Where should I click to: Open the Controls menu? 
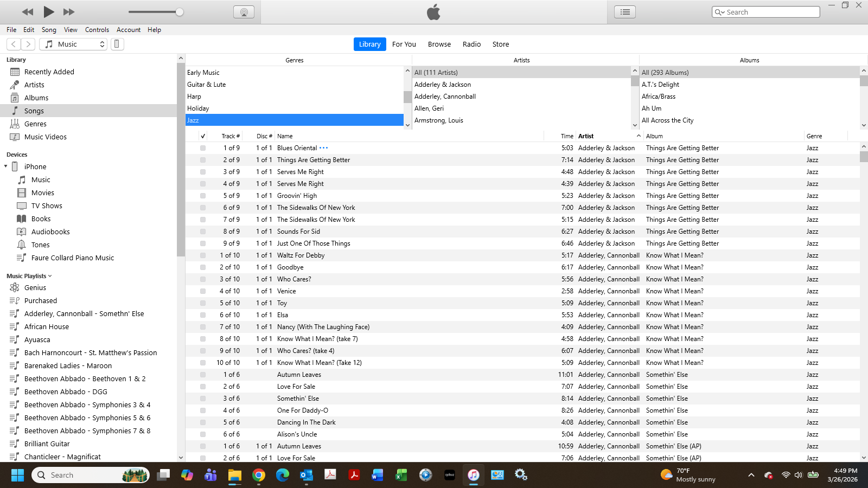click(x=97, y=30)
